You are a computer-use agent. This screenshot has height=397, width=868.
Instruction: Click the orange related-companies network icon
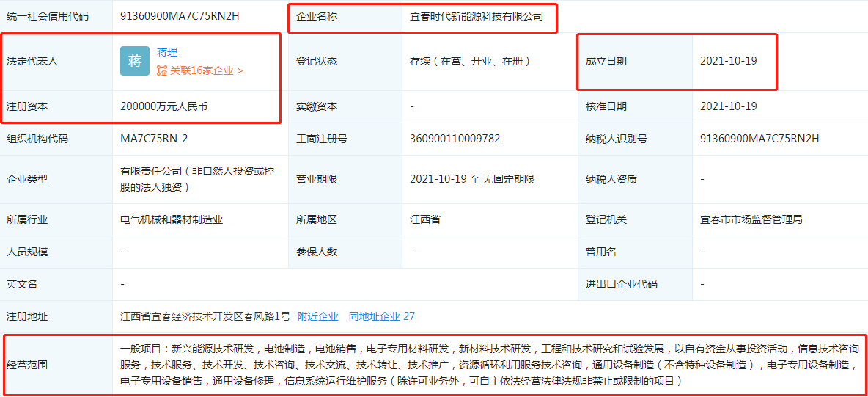pos(162,71)
